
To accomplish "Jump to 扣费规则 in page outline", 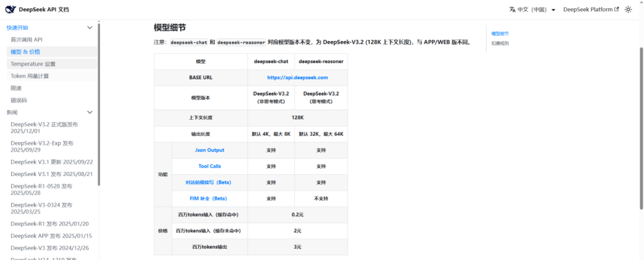I will [x=500, y=43].
